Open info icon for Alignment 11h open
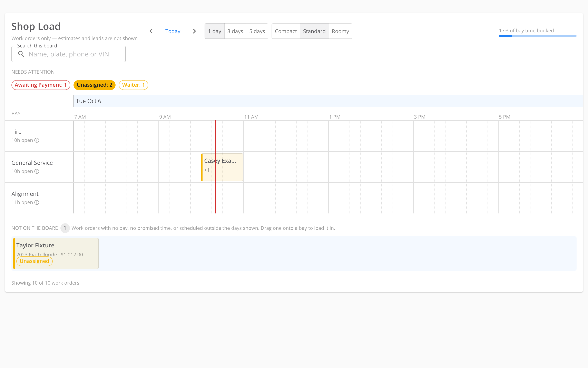The image size is (588, 368). [x=37, y=202]
